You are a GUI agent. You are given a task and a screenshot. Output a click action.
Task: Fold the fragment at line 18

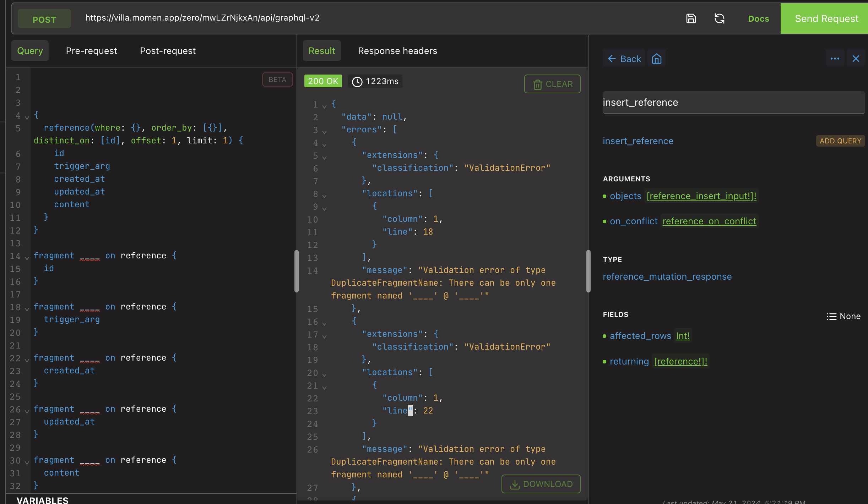(27, 309)
